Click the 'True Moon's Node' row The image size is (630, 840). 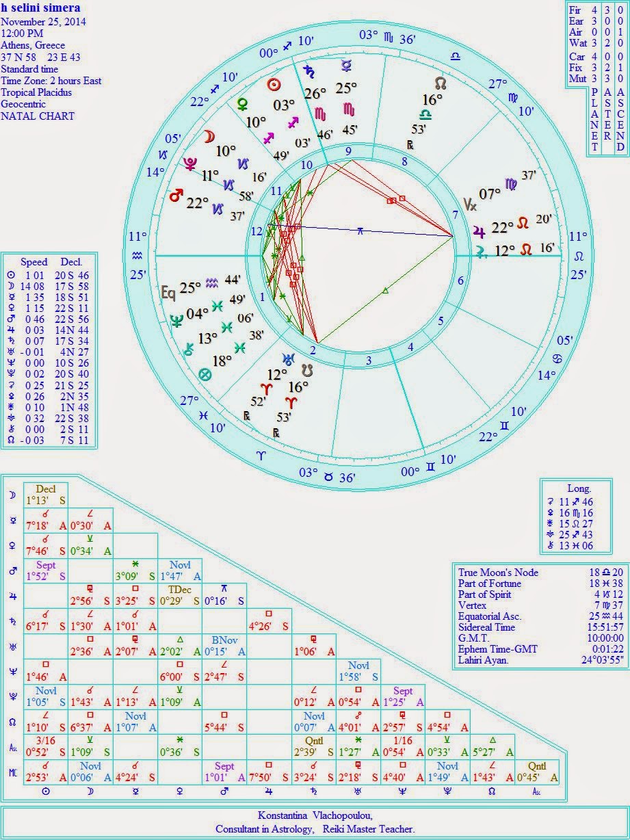[540, 573]
